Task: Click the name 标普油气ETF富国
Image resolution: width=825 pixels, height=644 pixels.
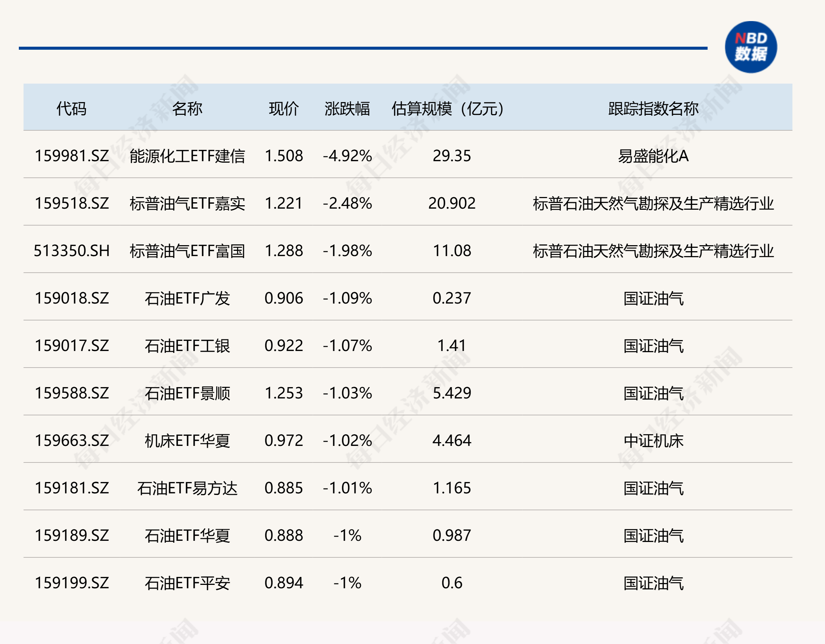Action: pyautogui.click(x=187, y=251)
